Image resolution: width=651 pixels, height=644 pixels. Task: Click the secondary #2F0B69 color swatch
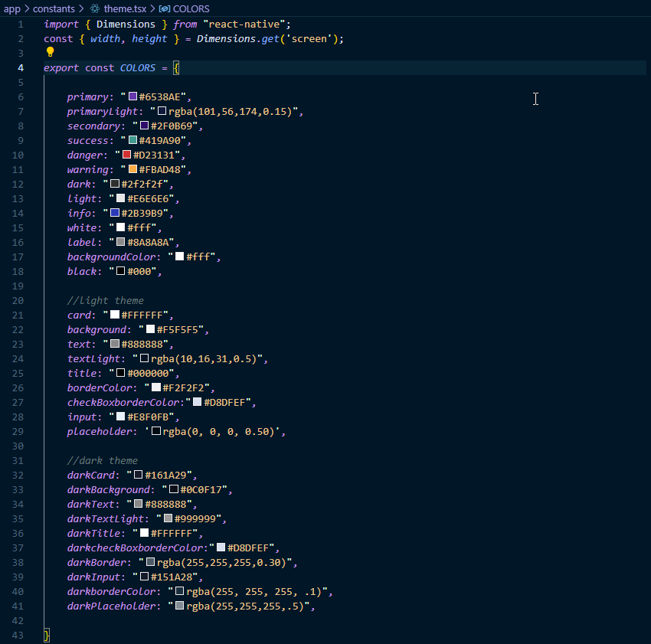pyautogui.click(x=145, y=126)
